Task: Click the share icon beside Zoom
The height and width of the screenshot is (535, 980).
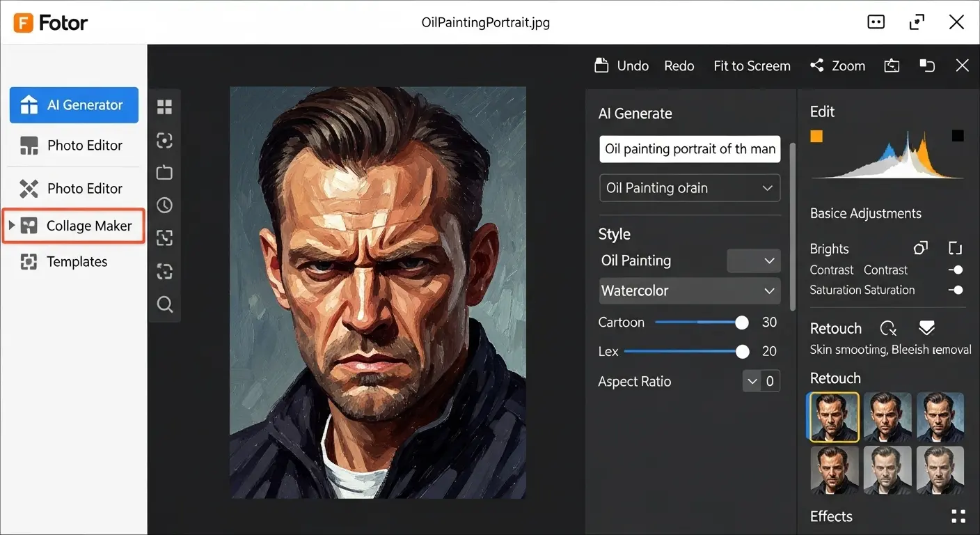Action: tap(816, 65)
